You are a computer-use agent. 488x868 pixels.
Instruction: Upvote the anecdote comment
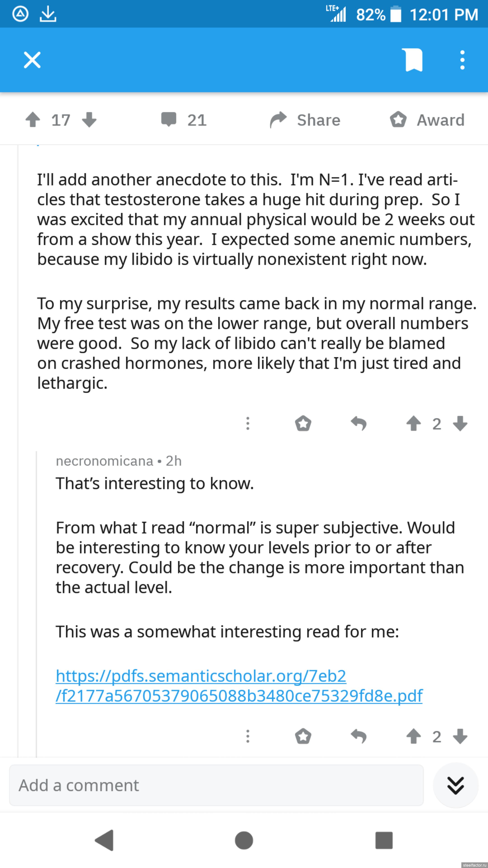click(x=414, y=424)
